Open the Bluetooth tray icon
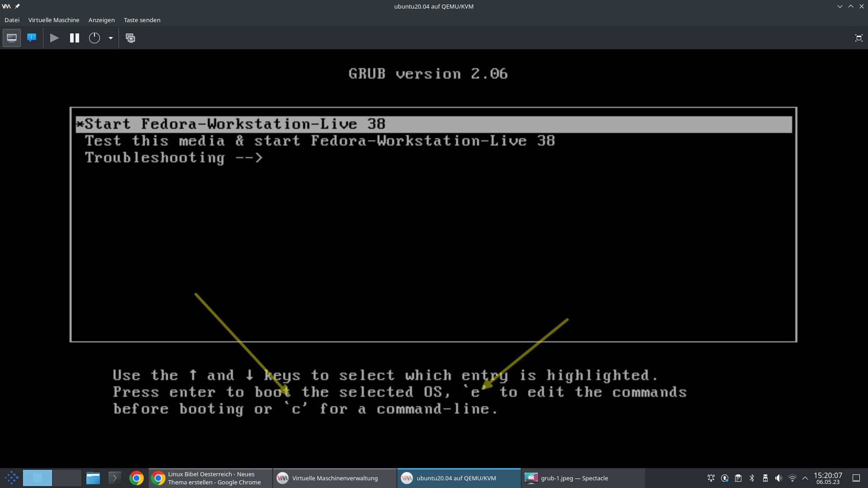This screenshot has width=868, height=488. click(752, 478)
